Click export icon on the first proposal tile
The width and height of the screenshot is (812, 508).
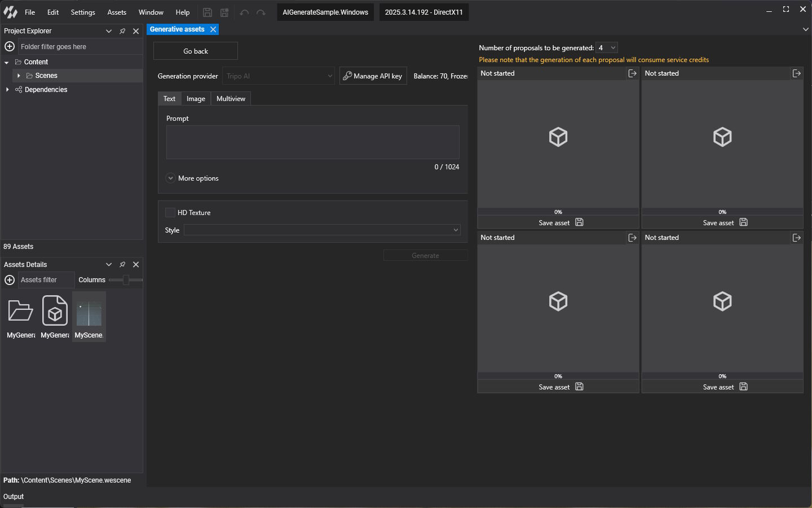pyautogui.click(x=632, y=73)
